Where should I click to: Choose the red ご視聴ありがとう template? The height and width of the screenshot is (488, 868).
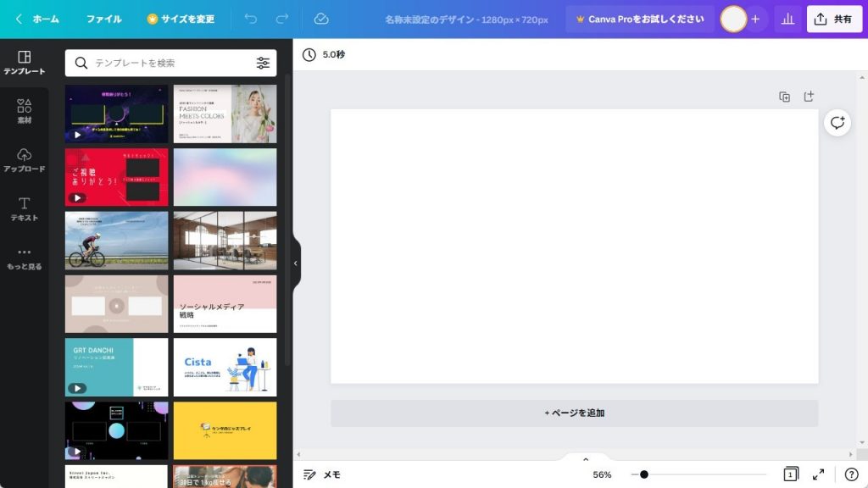click(116, 177)
